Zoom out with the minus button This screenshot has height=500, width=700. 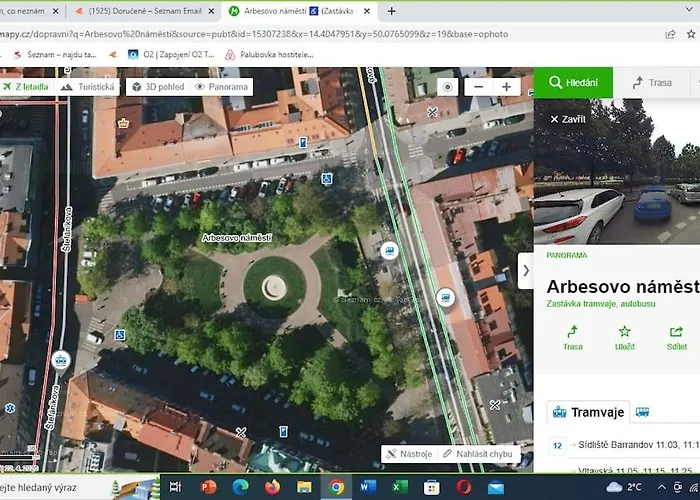coord(479,87)
